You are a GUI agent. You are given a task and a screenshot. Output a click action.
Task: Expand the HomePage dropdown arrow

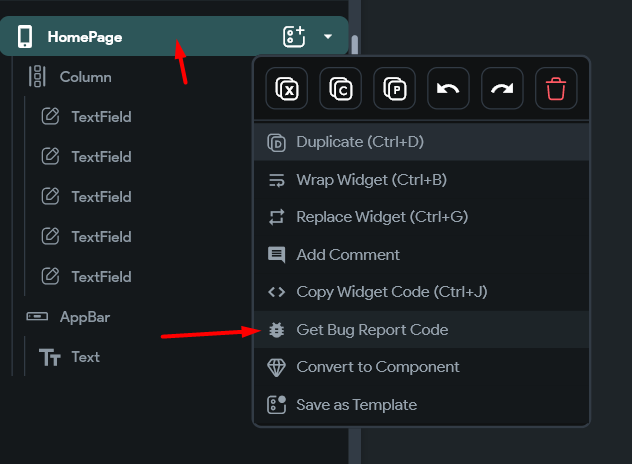click(x=328, y=37)
